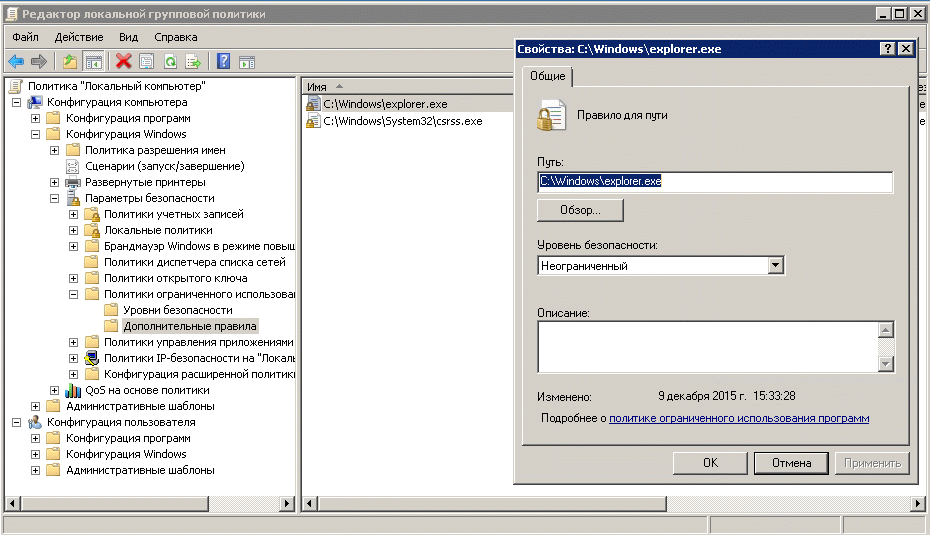The image size is (930, 535).
Task: Select the 'C:\Windows\System32\csrss.exe' rule row
Action: tap(403, 122)
